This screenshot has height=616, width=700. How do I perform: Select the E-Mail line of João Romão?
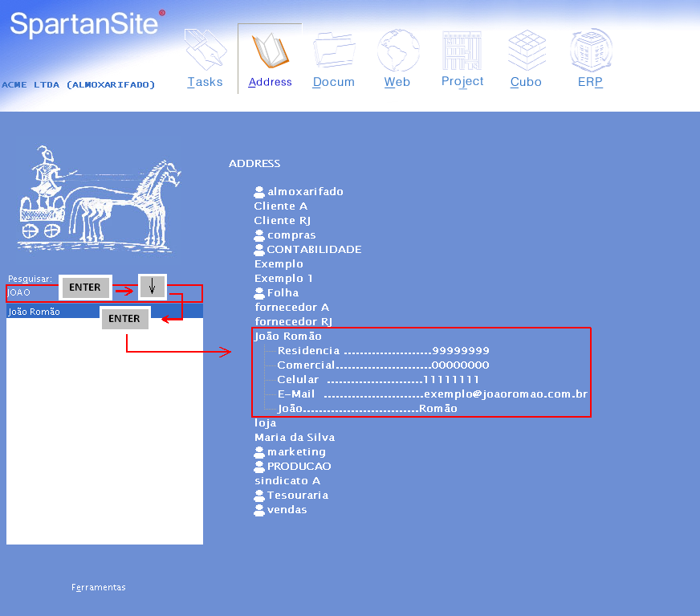click(432, 394)
